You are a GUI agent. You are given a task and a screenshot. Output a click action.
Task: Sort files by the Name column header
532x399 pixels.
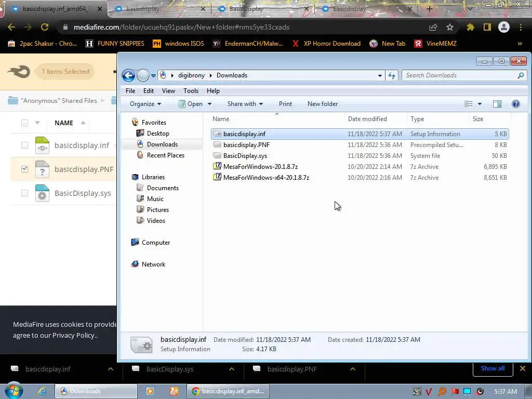[x=276, y=119]
